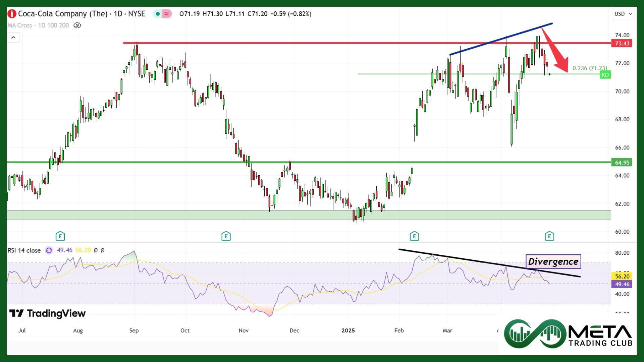This screenshot has width=644, height=362.
Task: Click the 49.46 RSI value label
Action: (x=622, y=284)
